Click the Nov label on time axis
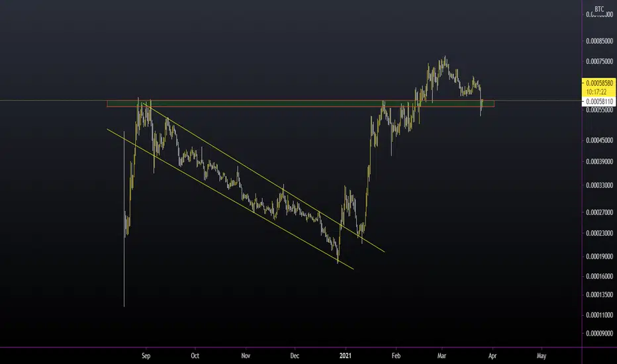This screenshot has width=617, height=364. coord(246,356)
